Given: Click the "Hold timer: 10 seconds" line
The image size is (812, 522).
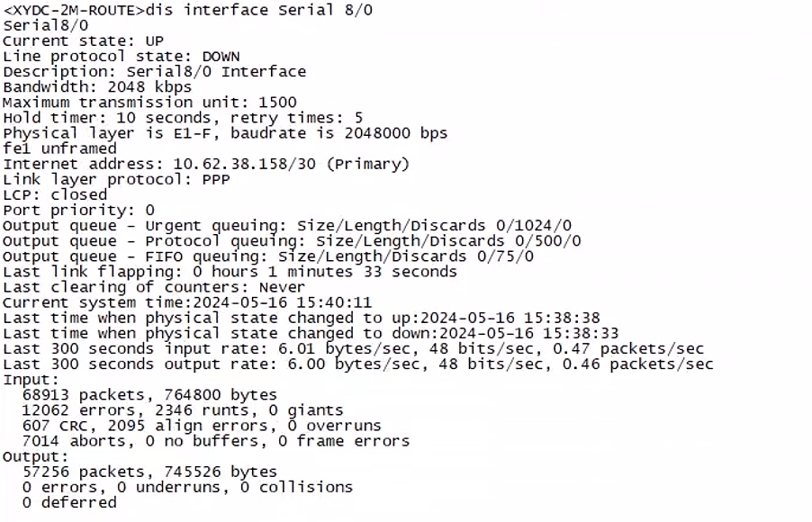Looking at the screenshot, I should (106, 118).
